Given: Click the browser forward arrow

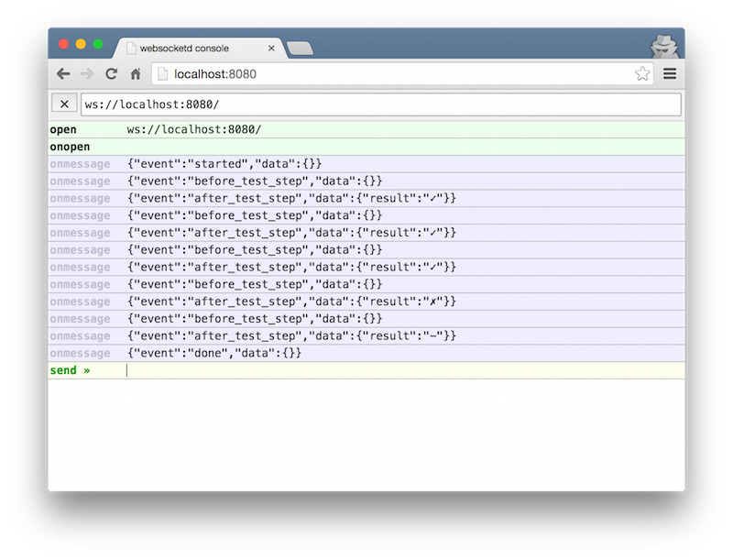Looking at the screenshot, I should click(86, 74).
